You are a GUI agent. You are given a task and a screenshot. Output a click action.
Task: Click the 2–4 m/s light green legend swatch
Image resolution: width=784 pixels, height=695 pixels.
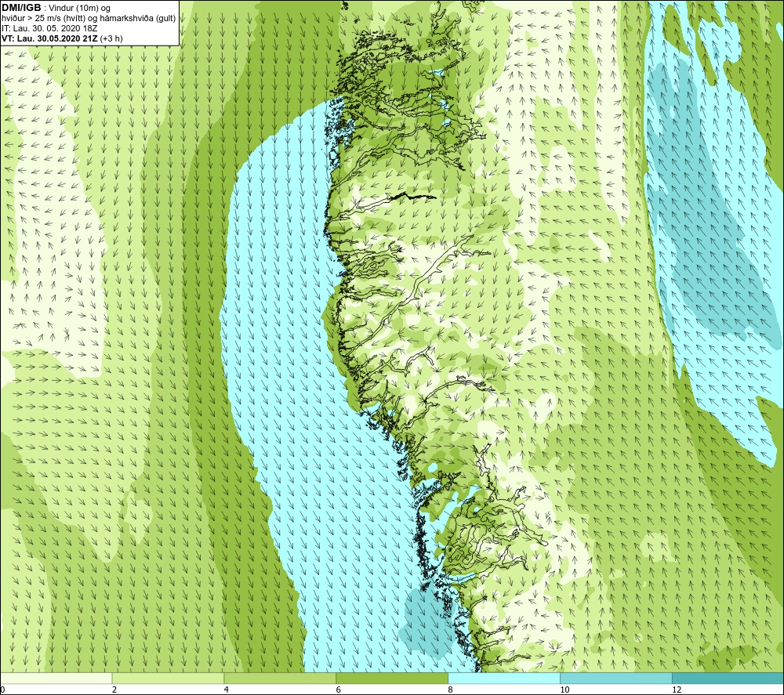click(168, 679)
